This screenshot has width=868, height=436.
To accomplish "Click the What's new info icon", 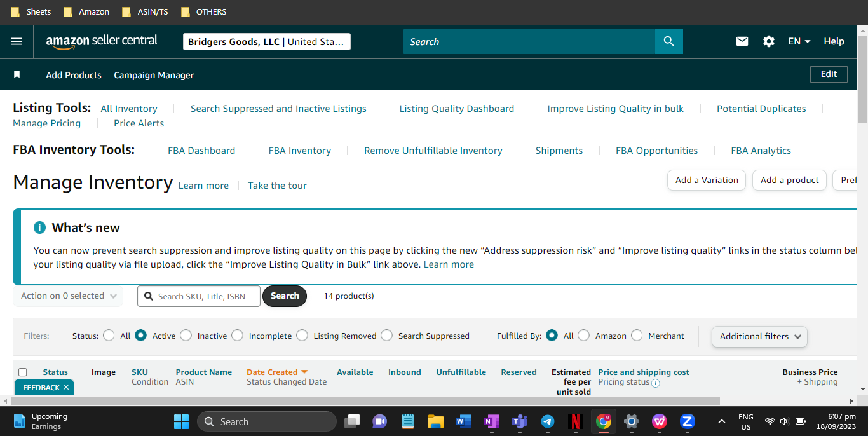I will [39, 228].
